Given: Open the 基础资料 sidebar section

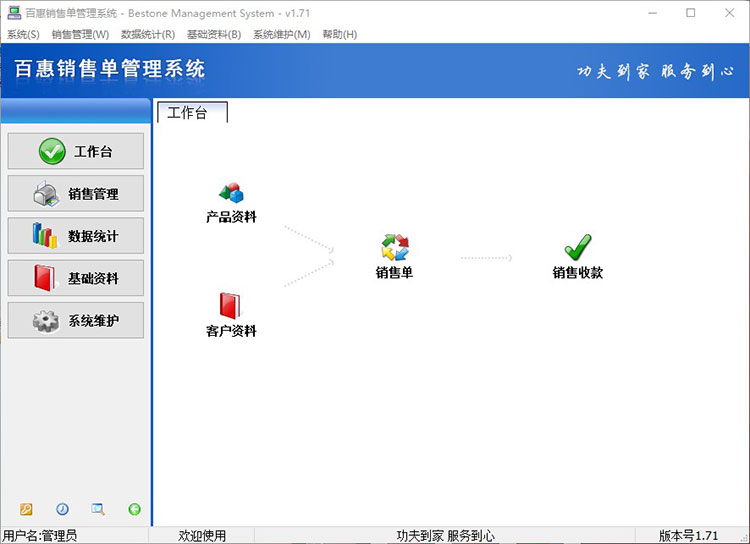Looking at the screenshot, I should tap(76, 278).
